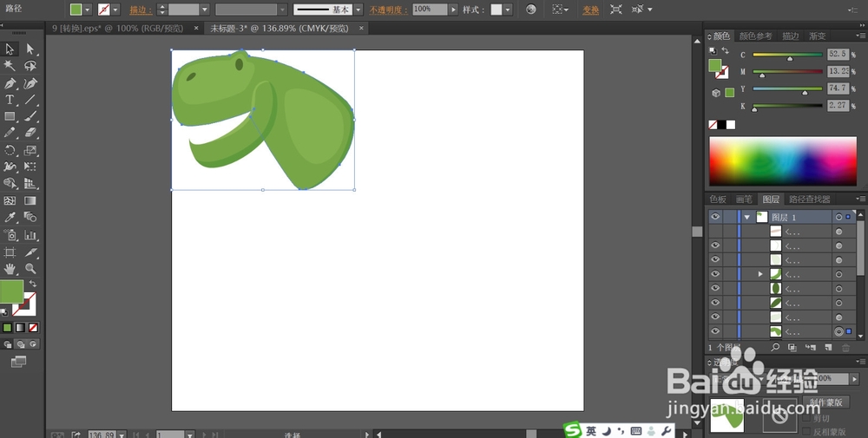Select the Scale tool
The width and height of the screenshot is (868, 438).
pyautogui.click(x=30, y=150)
